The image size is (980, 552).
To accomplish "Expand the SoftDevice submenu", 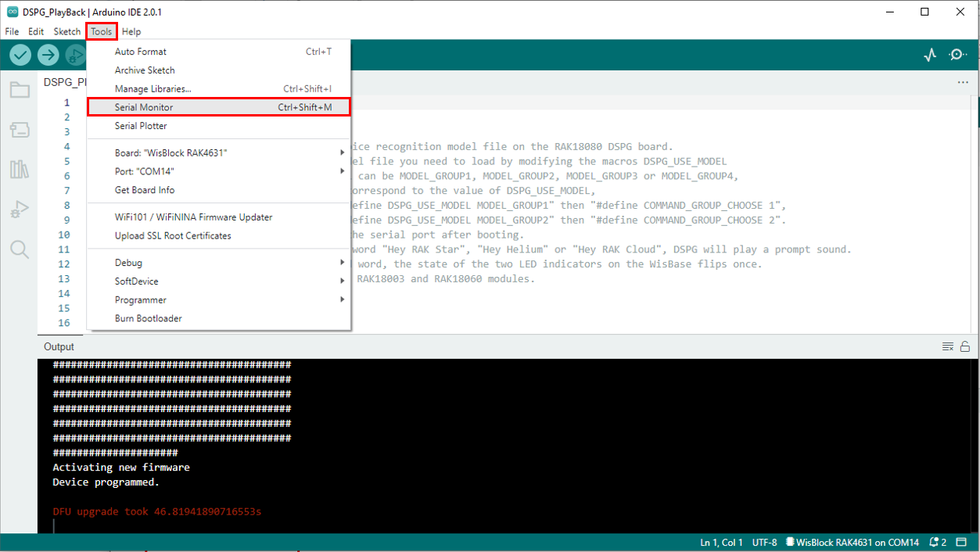I will [x=219, y=281].
